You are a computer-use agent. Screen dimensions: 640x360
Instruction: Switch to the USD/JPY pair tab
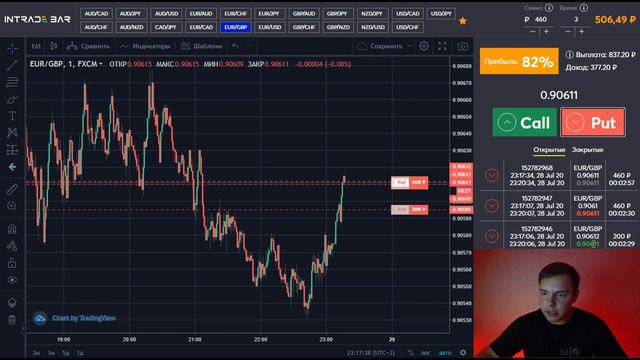click(x=441, y=13)
